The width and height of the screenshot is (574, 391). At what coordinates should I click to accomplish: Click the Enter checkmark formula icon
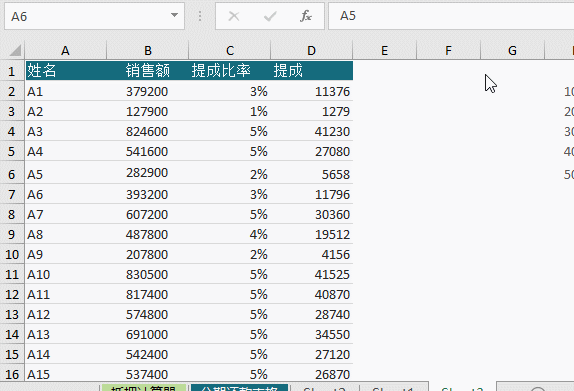click(x=270, y=16)
